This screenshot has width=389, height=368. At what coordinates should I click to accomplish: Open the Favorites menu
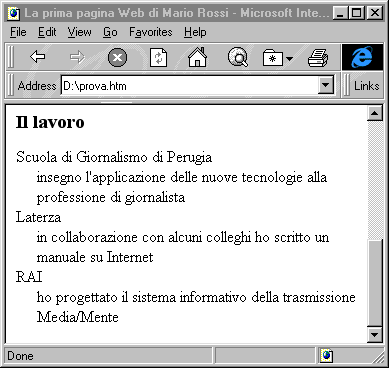click(151, 32)
